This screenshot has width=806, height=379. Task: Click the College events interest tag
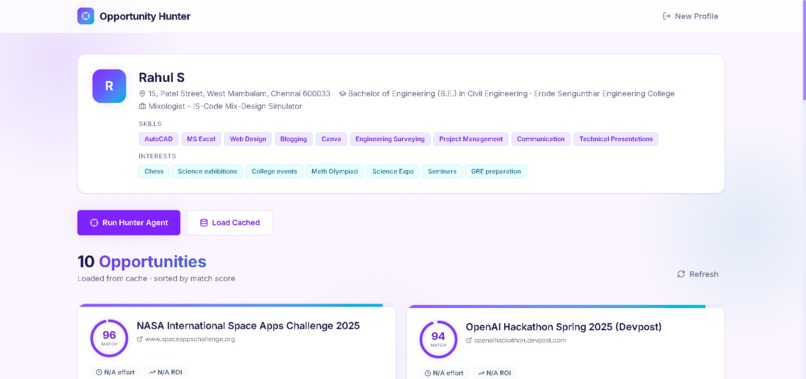[x=274, y=171]
